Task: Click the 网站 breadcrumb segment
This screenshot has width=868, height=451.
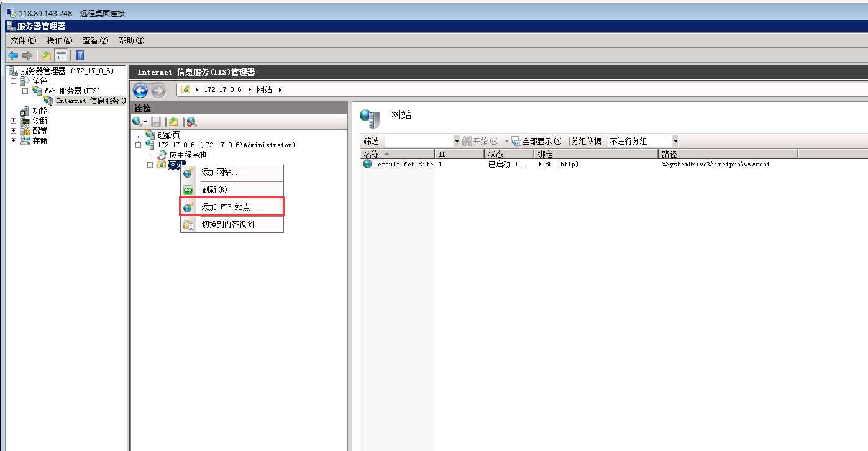Action: pyautogui.click(x=264, y=89)
